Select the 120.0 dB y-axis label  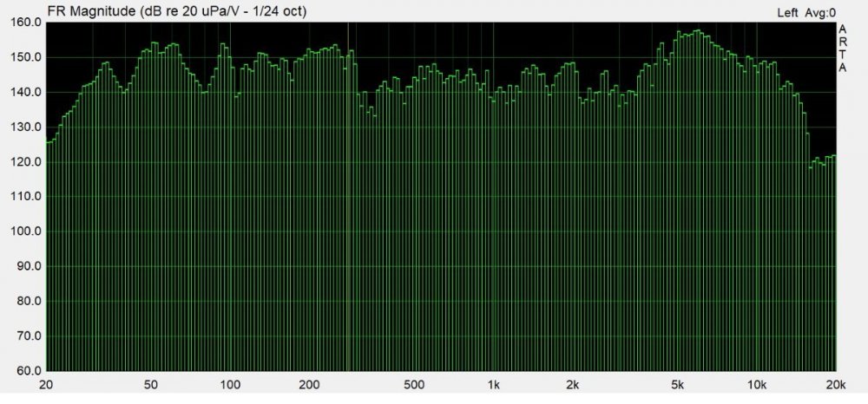(x=27, y=162)
